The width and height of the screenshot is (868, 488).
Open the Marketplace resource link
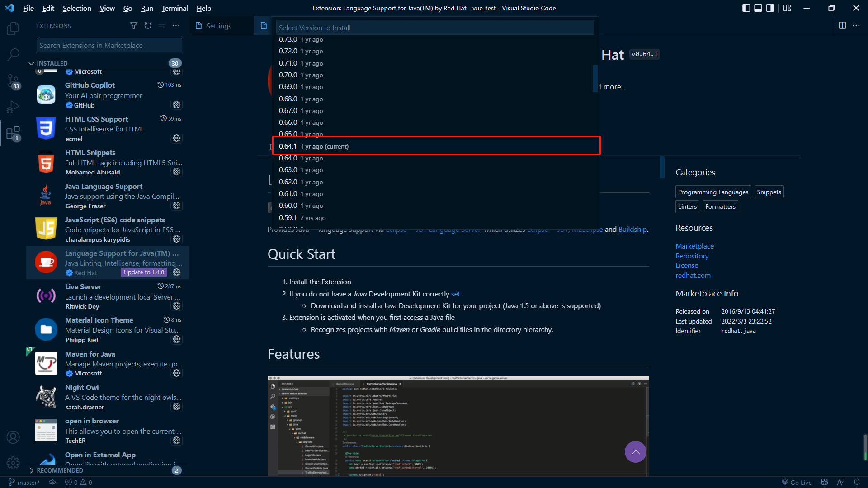pos(694,246)
